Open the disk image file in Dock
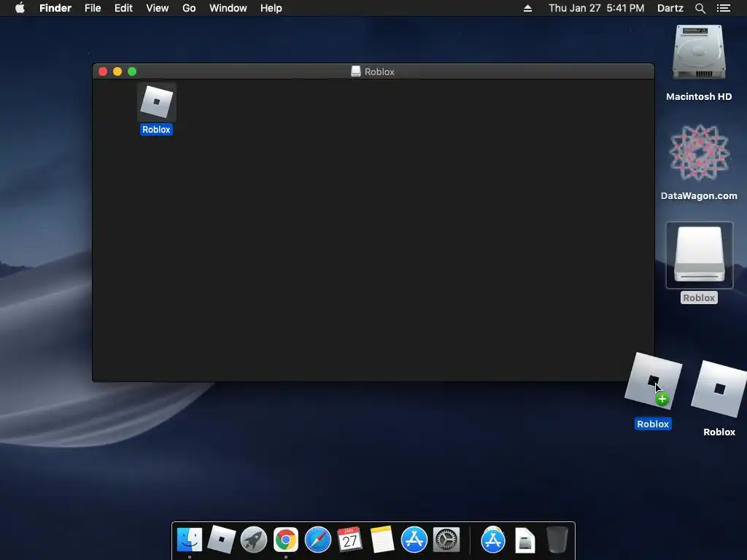747x560 pixels. pos(525,540)
